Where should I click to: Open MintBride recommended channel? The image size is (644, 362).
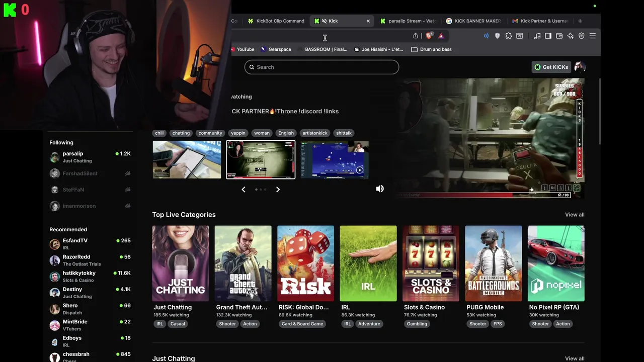[x=90, y=325]
